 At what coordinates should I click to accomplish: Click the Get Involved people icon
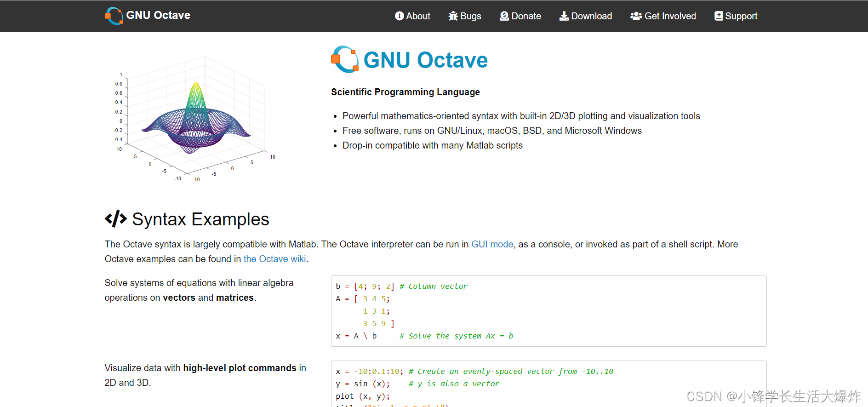coord(636,16)
